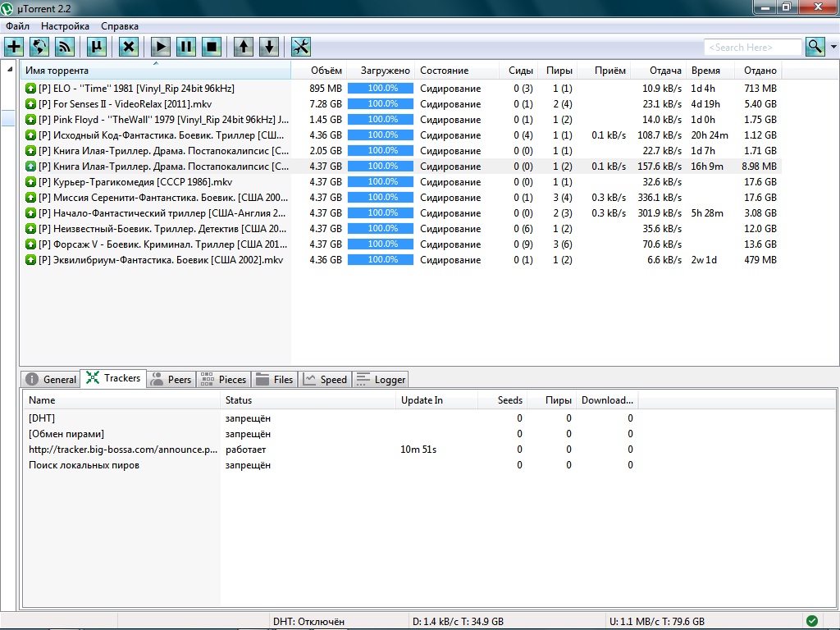Open the Настройка menu
Image resolution: width=840 pixels, height=630 pixels.
click(65, 25)
